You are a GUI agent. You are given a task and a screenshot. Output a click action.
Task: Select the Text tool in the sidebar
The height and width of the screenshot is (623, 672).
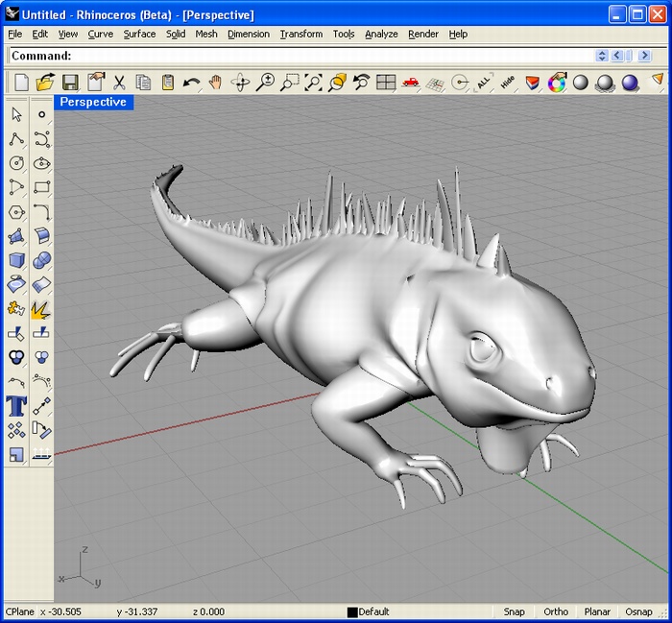(x=16, y=405)
